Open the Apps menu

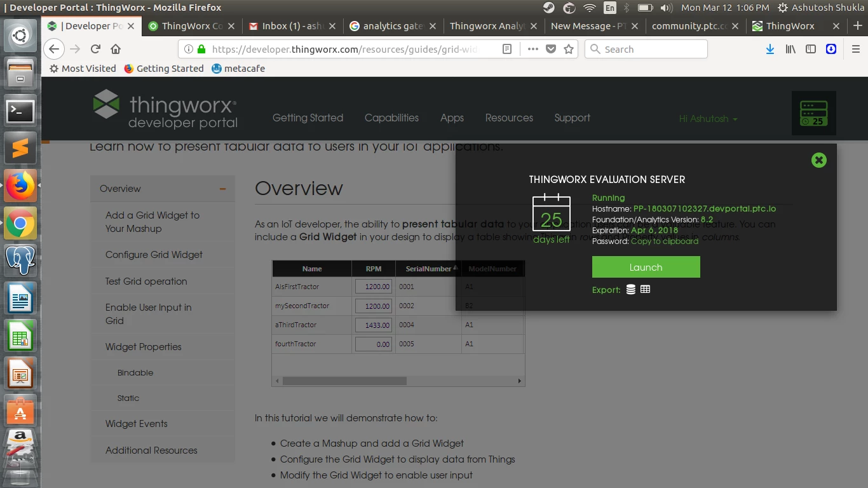452,118
